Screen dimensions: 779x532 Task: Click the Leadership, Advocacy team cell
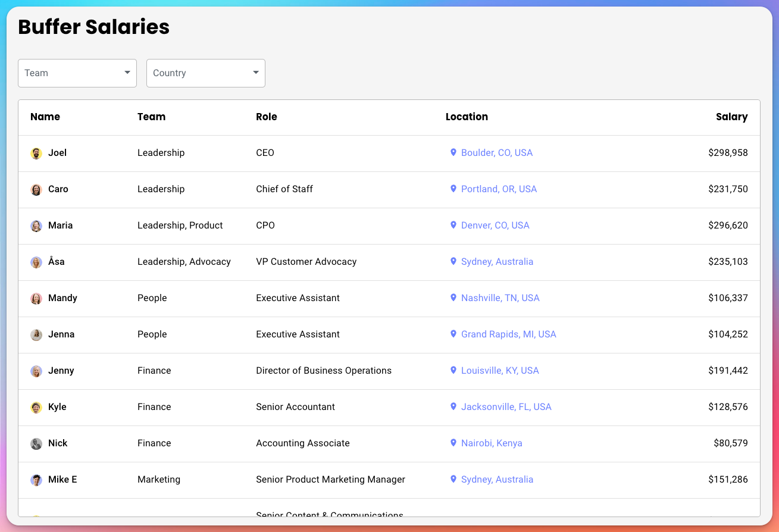[x=184, y=262]
